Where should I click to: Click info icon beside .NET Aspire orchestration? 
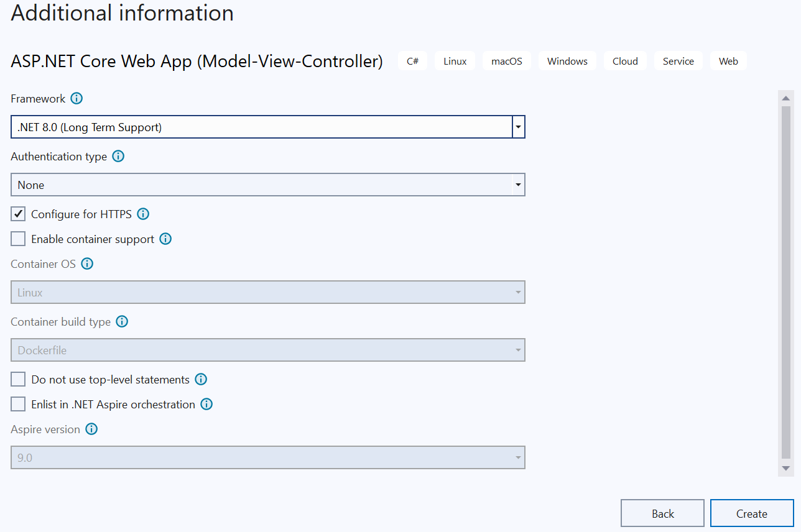pyautogui.click(x=206, y=405)
